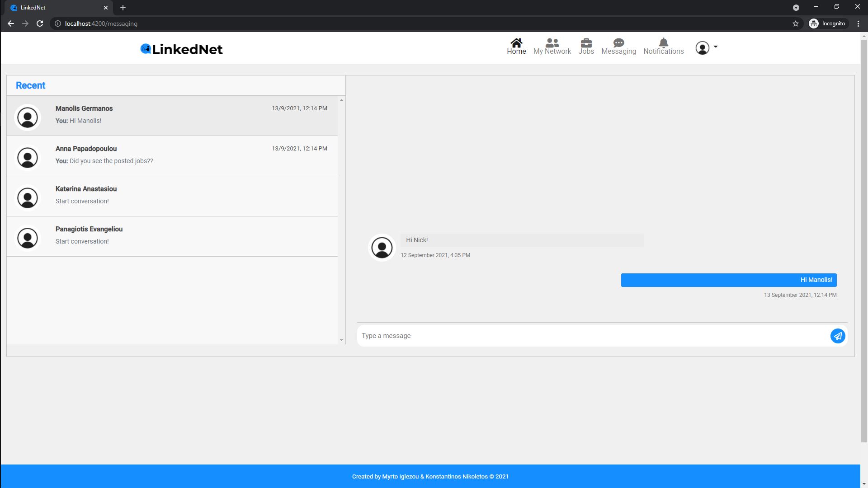
Task: Open Notifications bell
Action: coord(663,43)
